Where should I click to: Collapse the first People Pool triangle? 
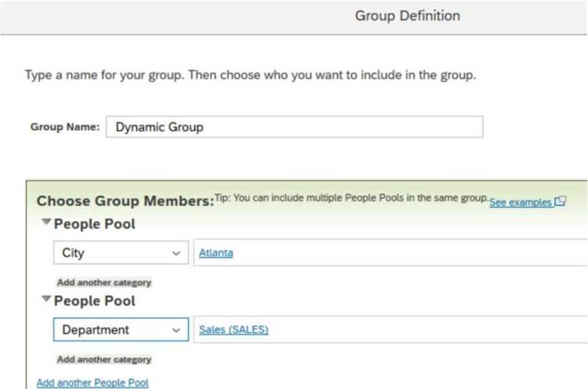click(46, 222)
